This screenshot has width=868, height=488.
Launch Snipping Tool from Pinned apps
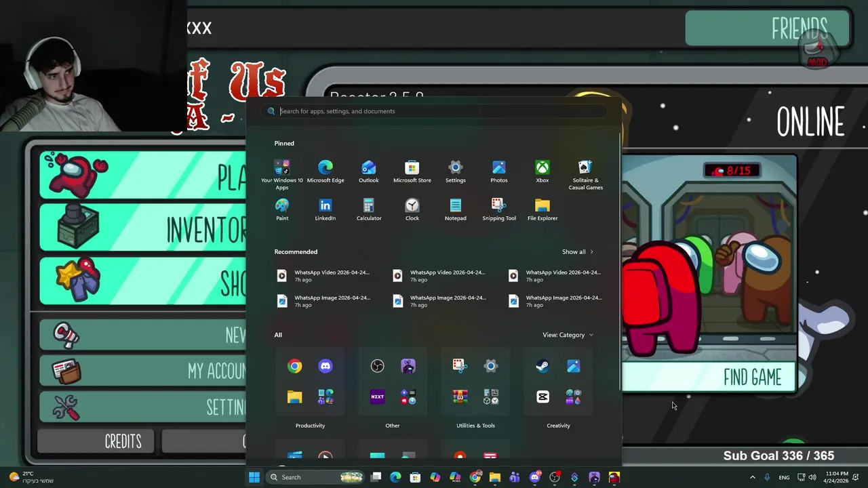click(x=499, y=209)
